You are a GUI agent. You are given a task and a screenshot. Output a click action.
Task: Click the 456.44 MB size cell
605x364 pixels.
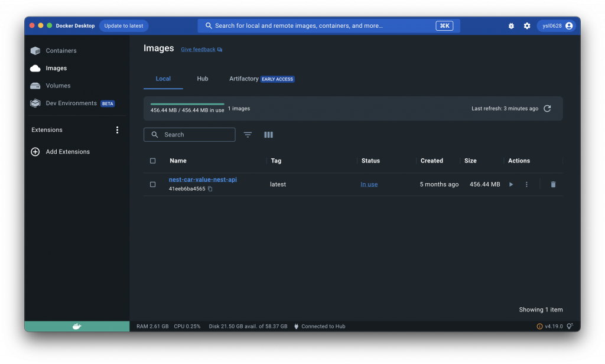(x=484, y=184)
